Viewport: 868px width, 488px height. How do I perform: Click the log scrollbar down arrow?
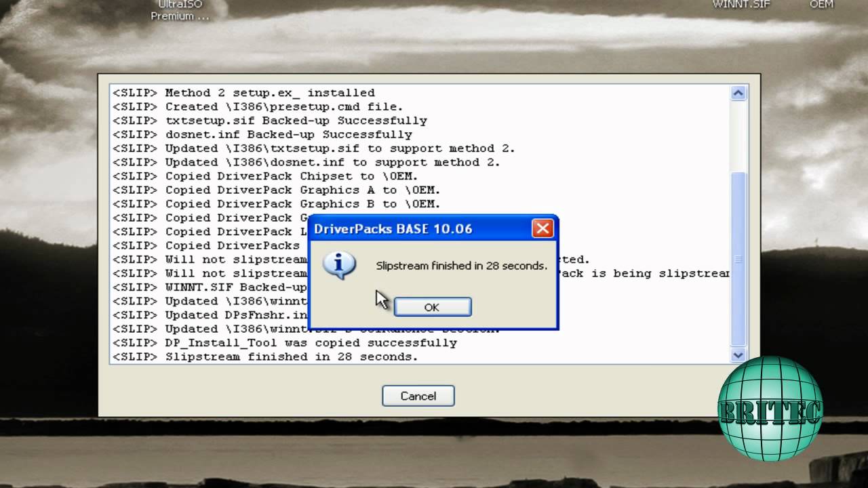coord(738,356)
